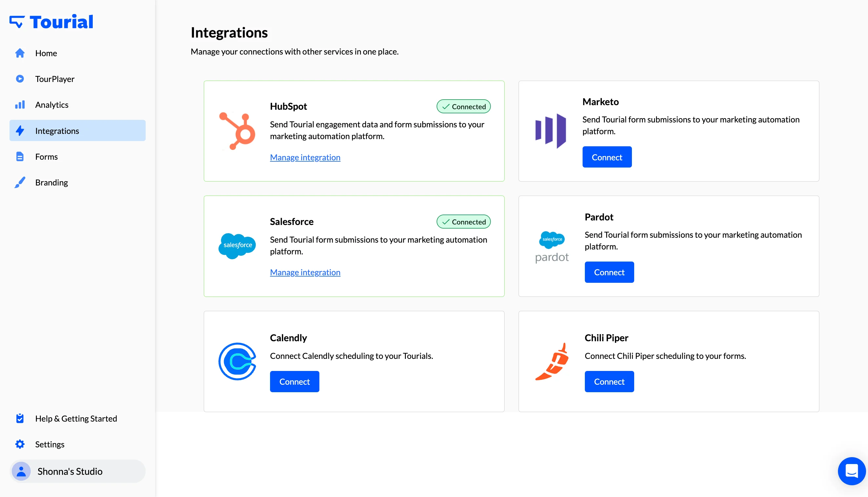Click the Marketo logo

(551, 131)
